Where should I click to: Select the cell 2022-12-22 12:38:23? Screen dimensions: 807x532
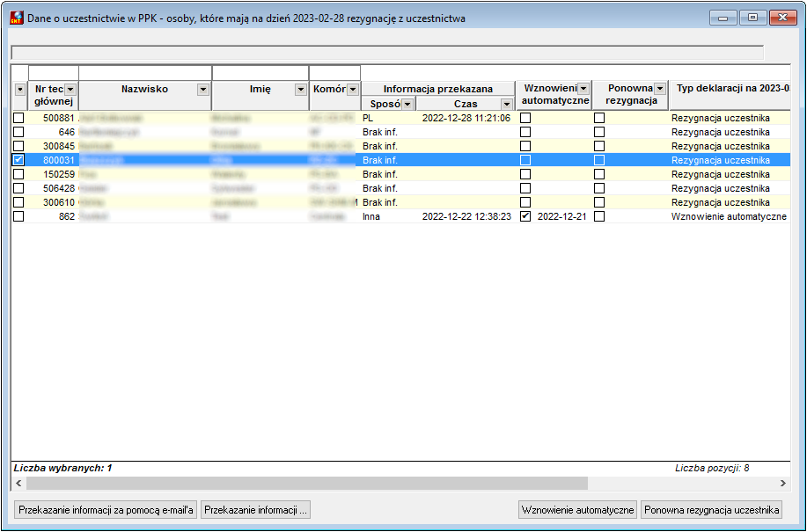tap(466, 216)
